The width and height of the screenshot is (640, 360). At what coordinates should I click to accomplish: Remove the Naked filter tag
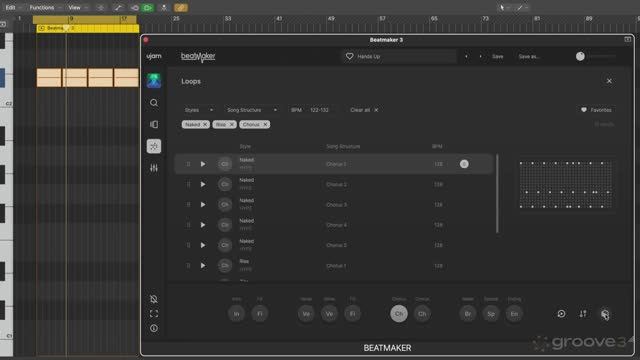click(x=205, y=124)
